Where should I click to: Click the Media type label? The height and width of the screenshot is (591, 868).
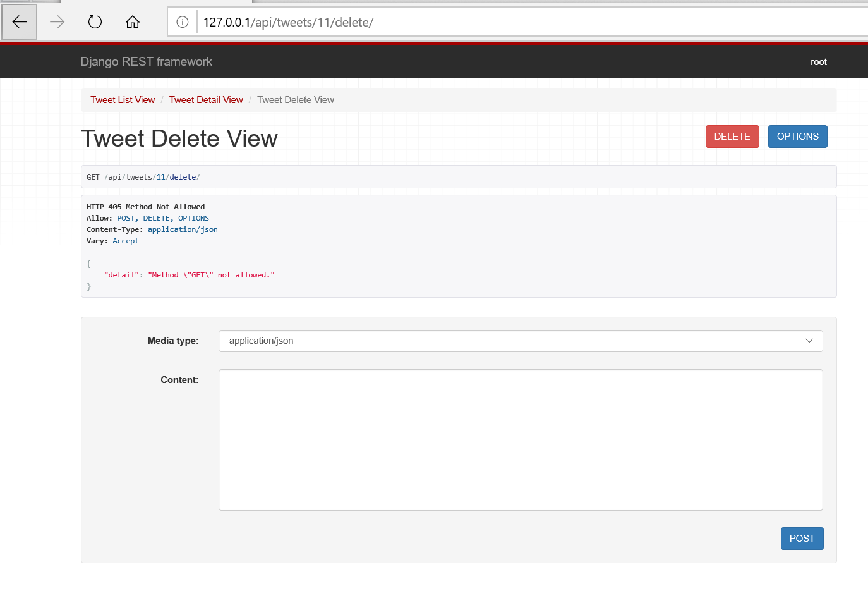tap(173, 341)
